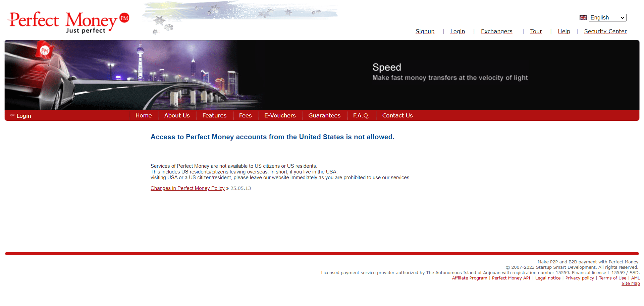Open the Features menu item
Image resolution: width=644 pixels, height=306 pixels.
[214, 115]
